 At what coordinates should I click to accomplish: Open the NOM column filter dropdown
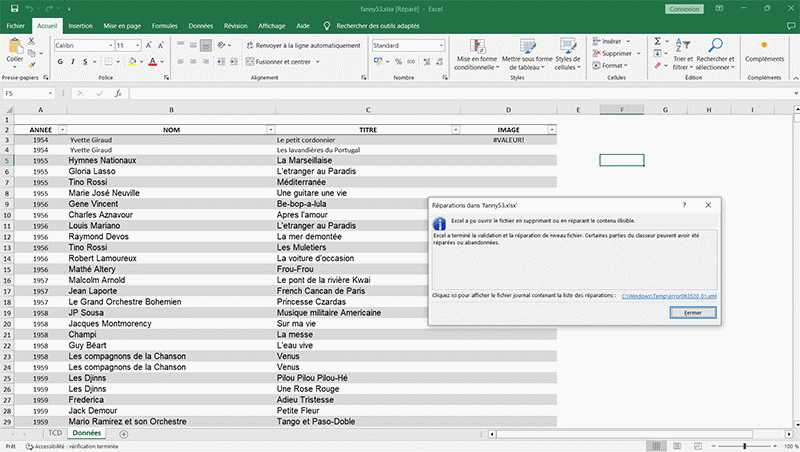(x=269, y=129)
